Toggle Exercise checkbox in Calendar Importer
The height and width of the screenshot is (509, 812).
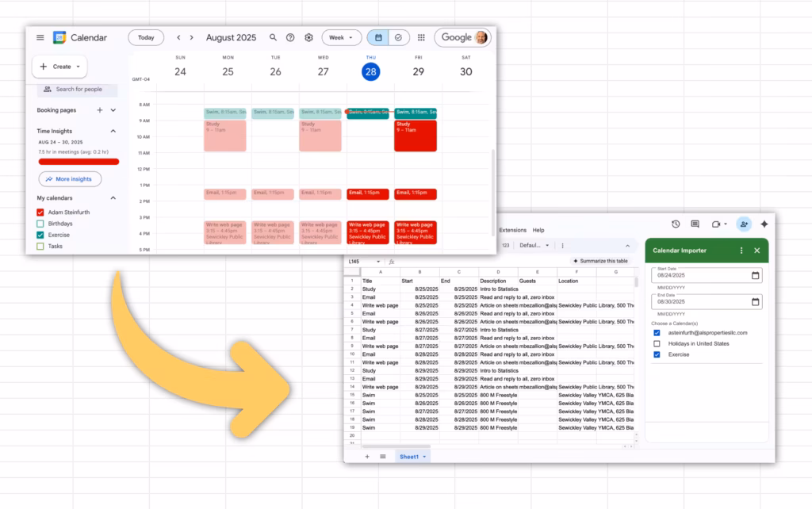tap(657, 354)
